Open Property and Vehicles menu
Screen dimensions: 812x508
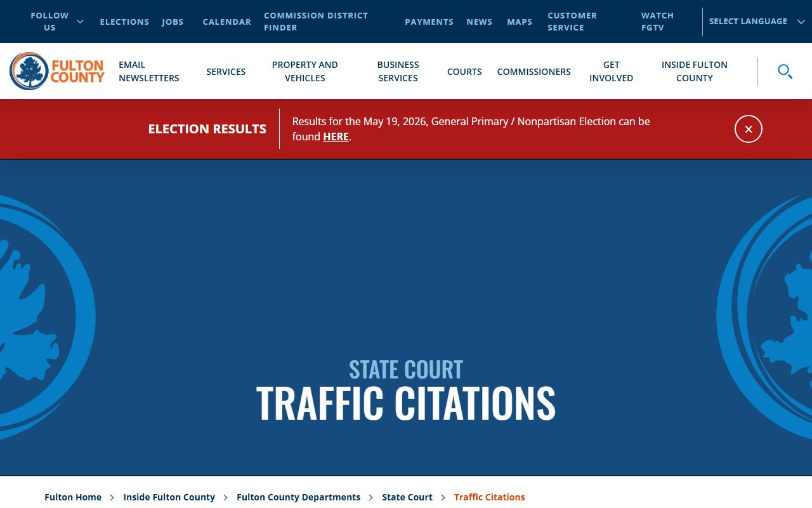(305, 71)
